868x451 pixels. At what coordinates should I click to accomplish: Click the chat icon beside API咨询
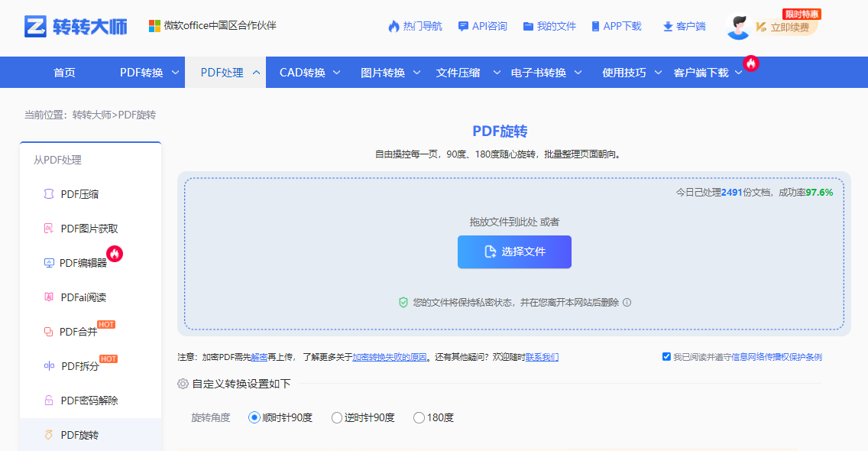463,26
